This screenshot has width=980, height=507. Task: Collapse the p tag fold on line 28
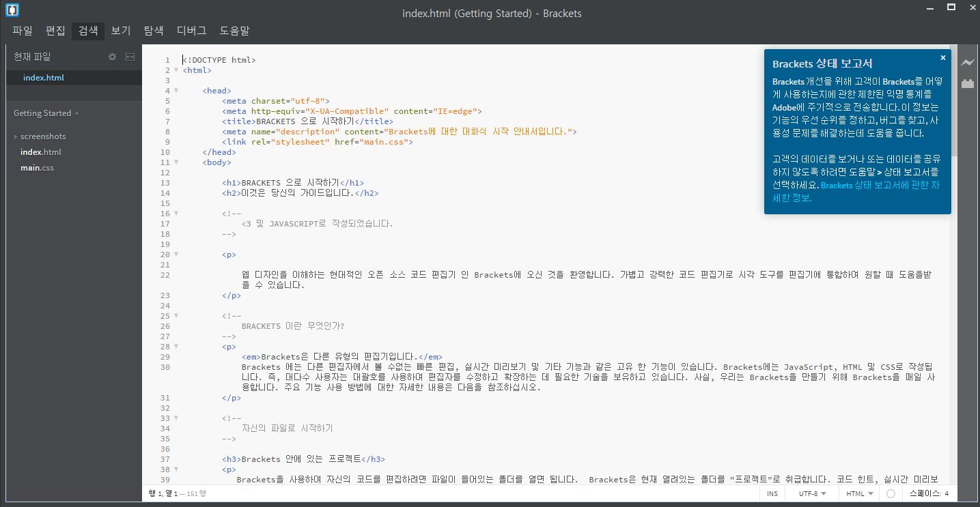pyautogui.click(x=176, y=346)
